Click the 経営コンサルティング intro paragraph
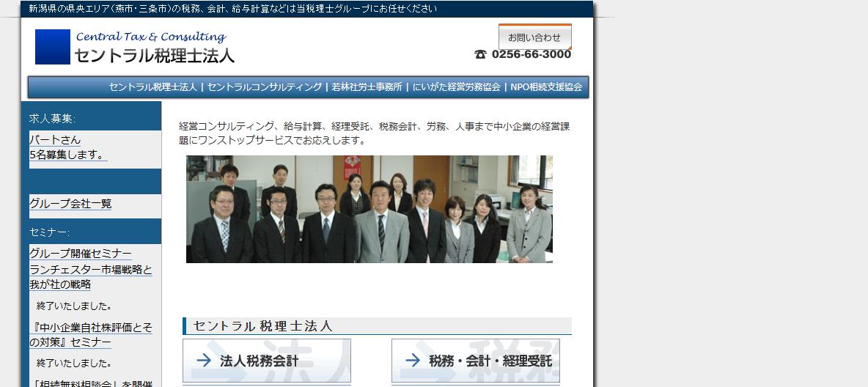This screenshot has height=387, width=868. 374,133
